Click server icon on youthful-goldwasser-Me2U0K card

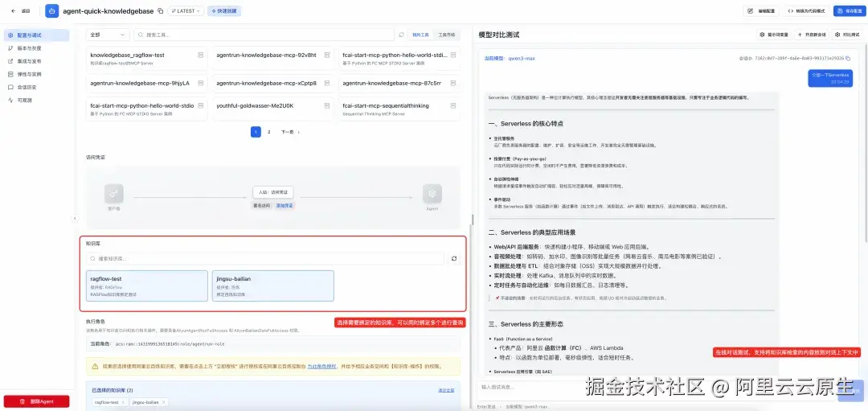[x=327, y=105]
